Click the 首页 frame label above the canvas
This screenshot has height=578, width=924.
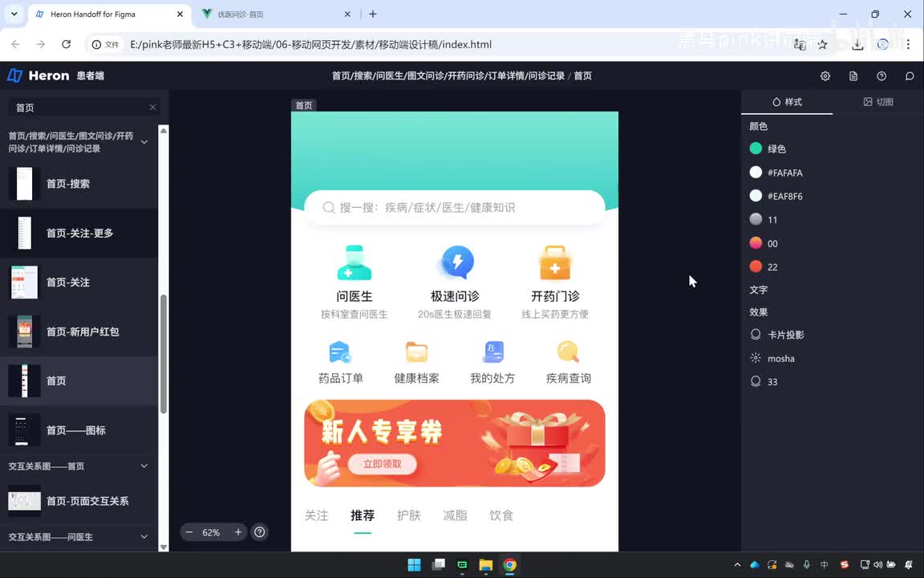pos(304,106)
